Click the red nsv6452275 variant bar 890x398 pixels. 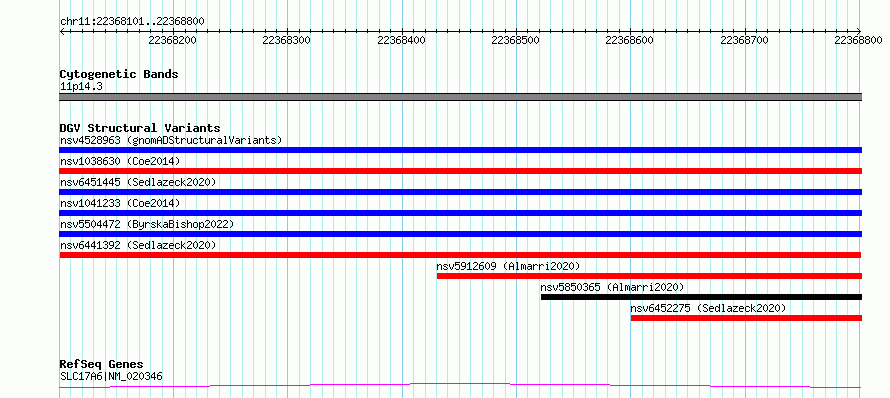pos(746,318)
